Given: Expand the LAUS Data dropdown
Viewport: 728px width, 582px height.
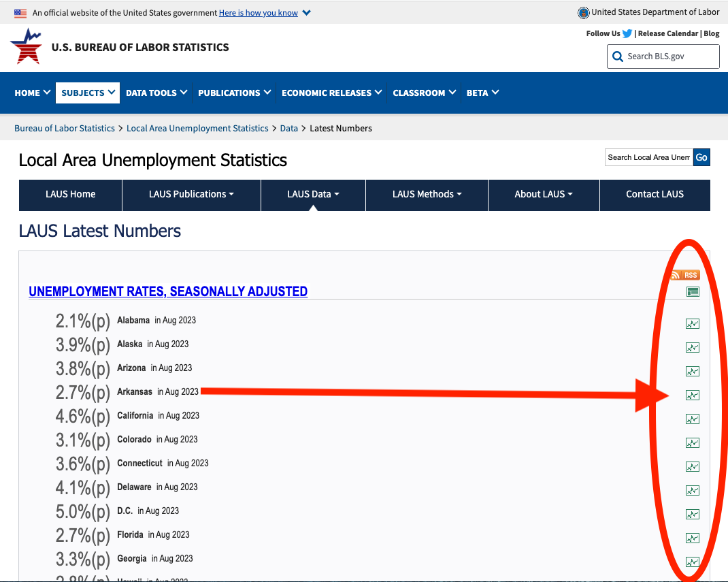Looking at the screenshot, I should click(x=313, y=195).
